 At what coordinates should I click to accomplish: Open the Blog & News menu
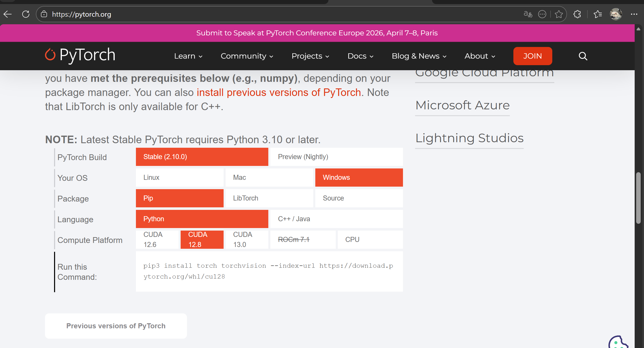click(419, 56)
